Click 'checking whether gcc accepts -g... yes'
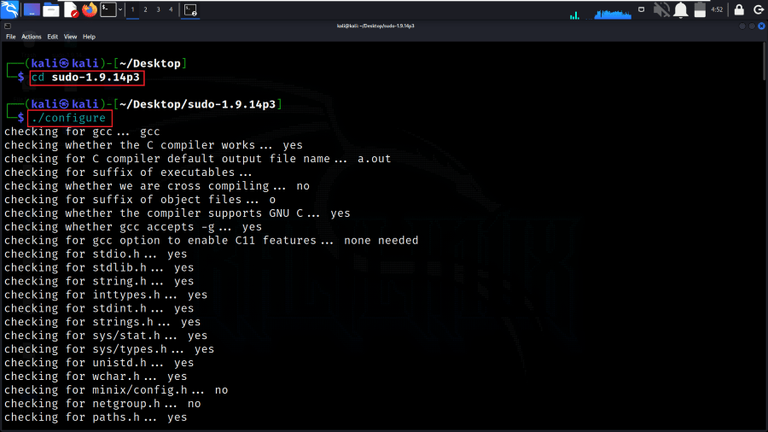Screen dimensions: 768x432 [x=133, y=227]
